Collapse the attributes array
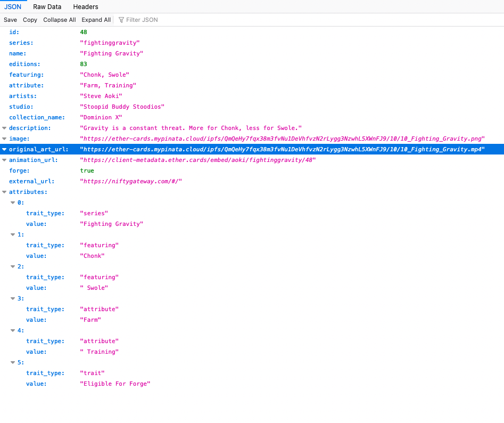This screenshot has height=423, width=504. pos(4,192)
